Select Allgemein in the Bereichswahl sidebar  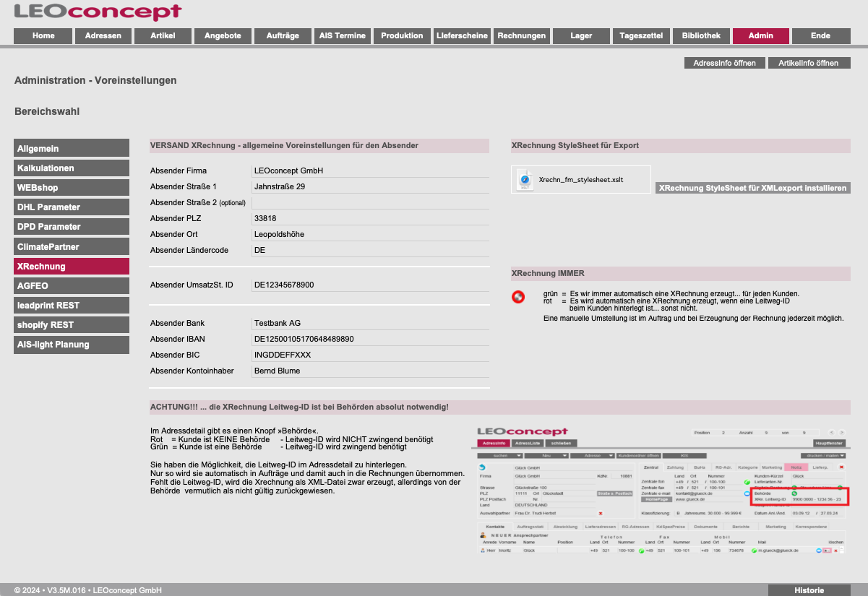tap(72, 148)
